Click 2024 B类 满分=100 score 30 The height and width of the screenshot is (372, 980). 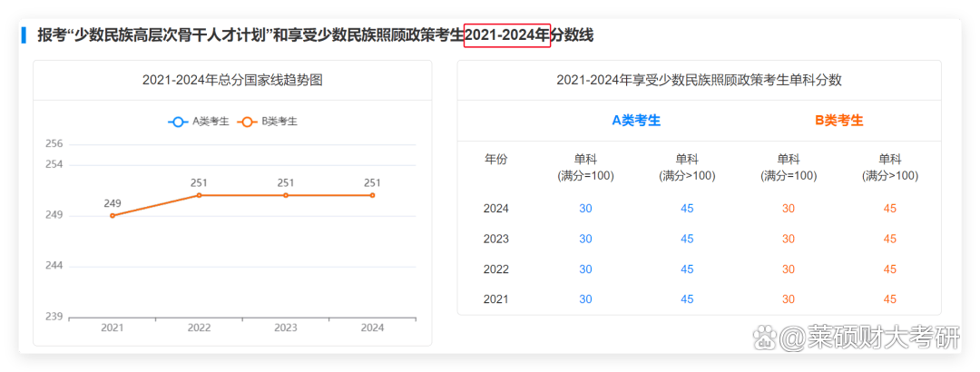point(789,209)
